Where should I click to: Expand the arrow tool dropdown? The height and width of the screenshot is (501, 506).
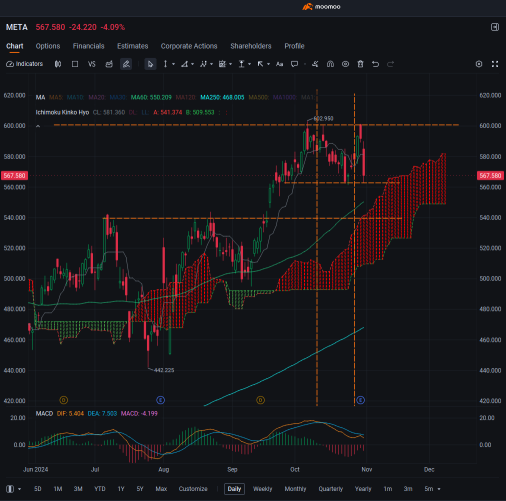tap(268, 64)
